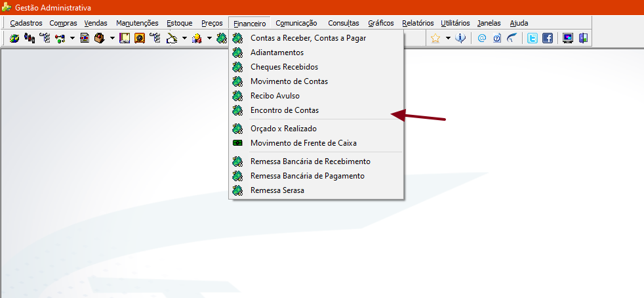Viewport: 644px width, 298px height.
Task: Select Remessa Serasa
Action: pos(316,190)
